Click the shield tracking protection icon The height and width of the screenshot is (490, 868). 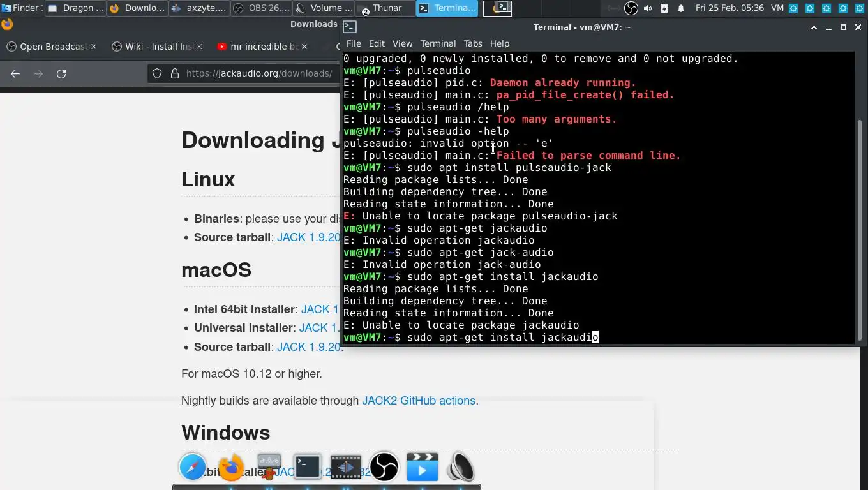157,73
